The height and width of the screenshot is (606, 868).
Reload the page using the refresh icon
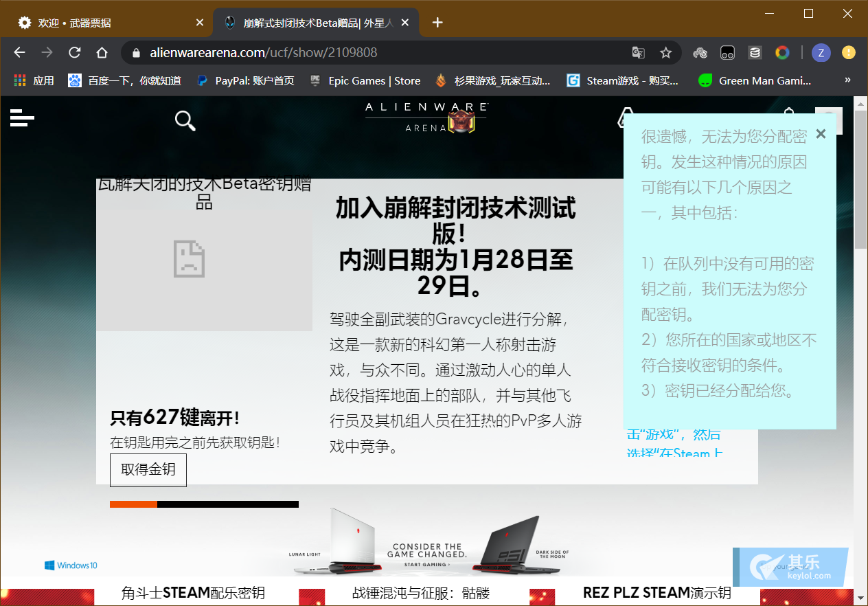(74, 52)
